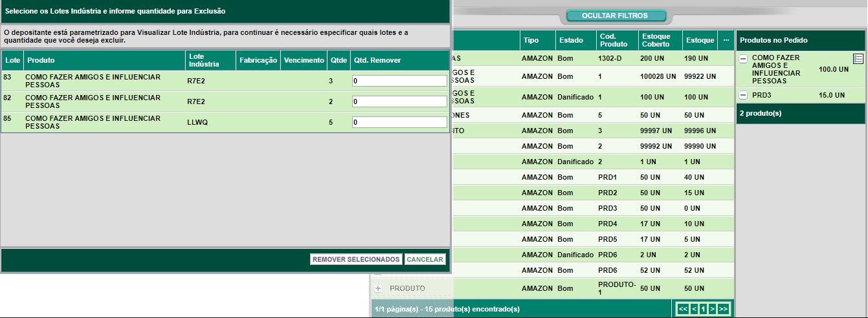868x318 pixels.
Task: Click Qtde column header
Action: coord(339,60)
